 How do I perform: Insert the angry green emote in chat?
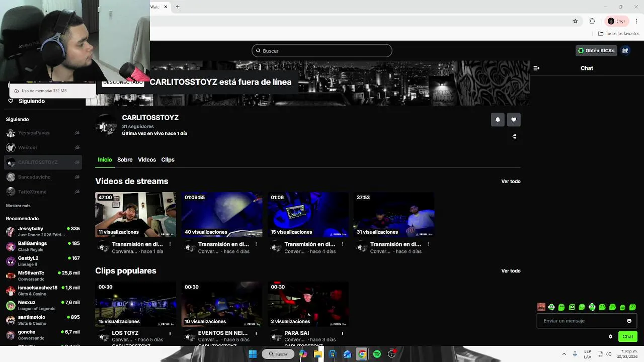pos(572,307)
